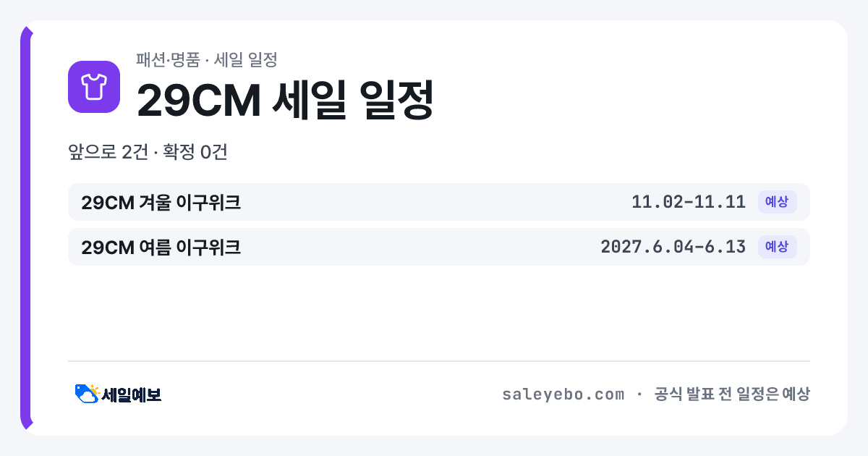
Task: Click the 공식 발표 전 일정은 예상 notice
Action: pyautogui.click(x=731, y=394)
